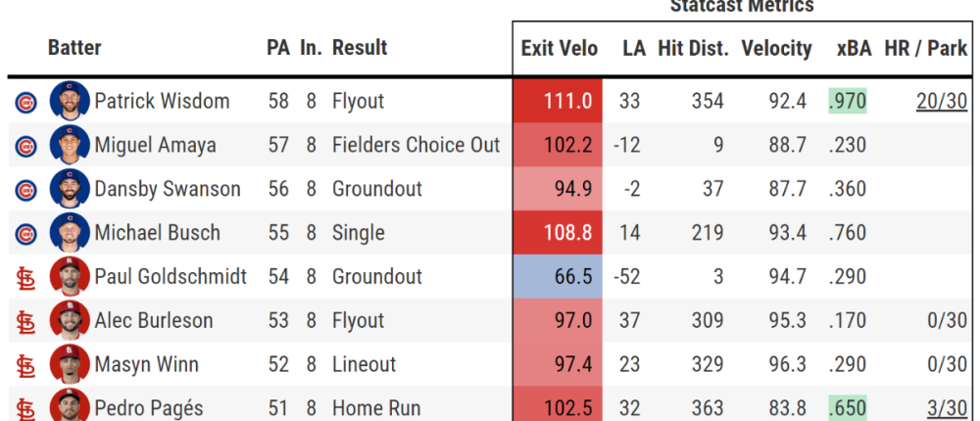Click Pedro Pagés' headshot photo

click(70, 405)
